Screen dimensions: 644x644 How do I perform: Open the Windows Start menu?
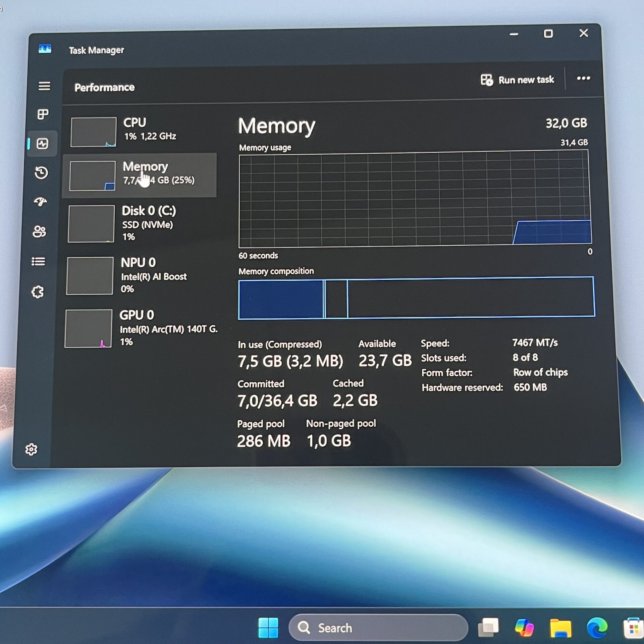click(x=268, y=628)
